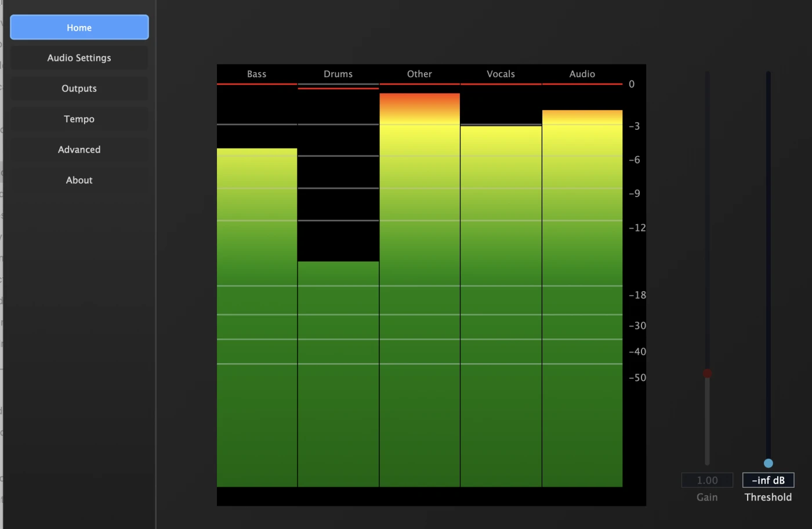Viewport: 812px width, 529px height.
Task: Click the Drums column header label
Action: [338, 74]
